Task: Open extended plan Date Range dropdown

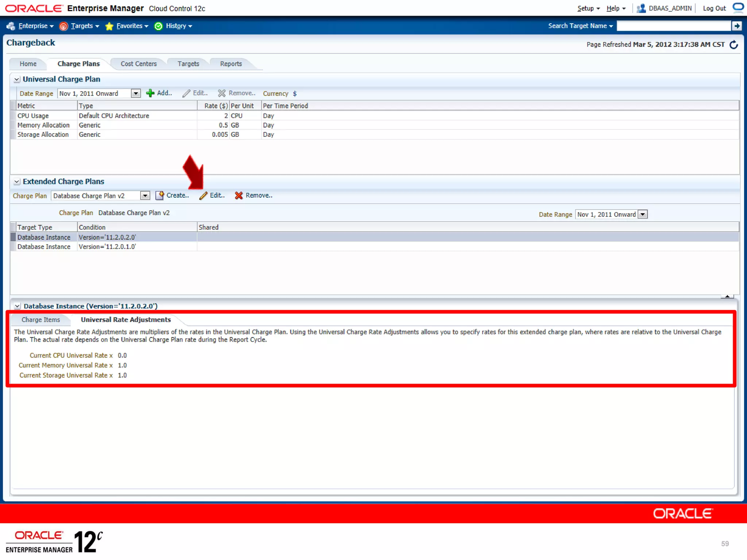Action: point(643,214)
